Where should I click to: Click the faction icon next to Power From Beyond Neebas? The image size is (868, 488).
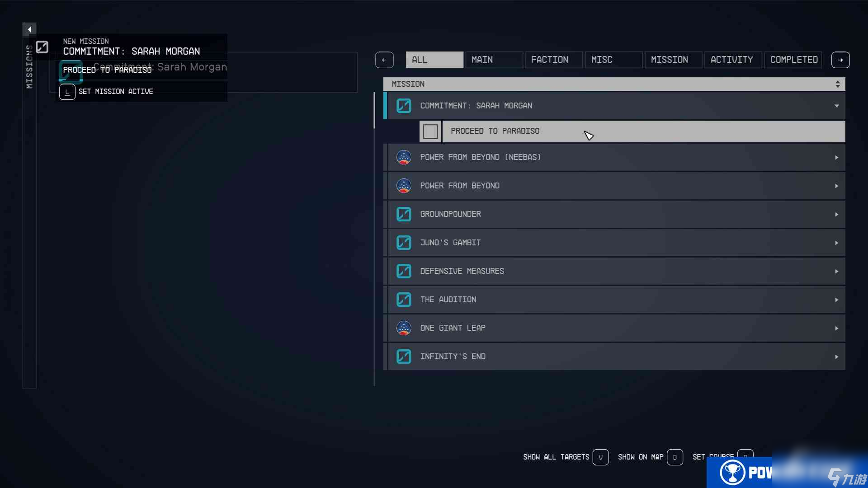point(403,157)
